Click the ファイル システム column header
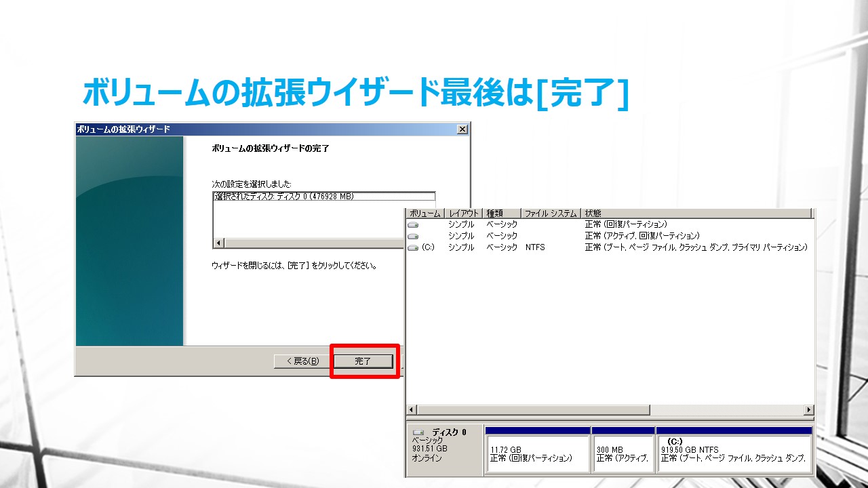The image size is (868, 488). tap(551, 213)
